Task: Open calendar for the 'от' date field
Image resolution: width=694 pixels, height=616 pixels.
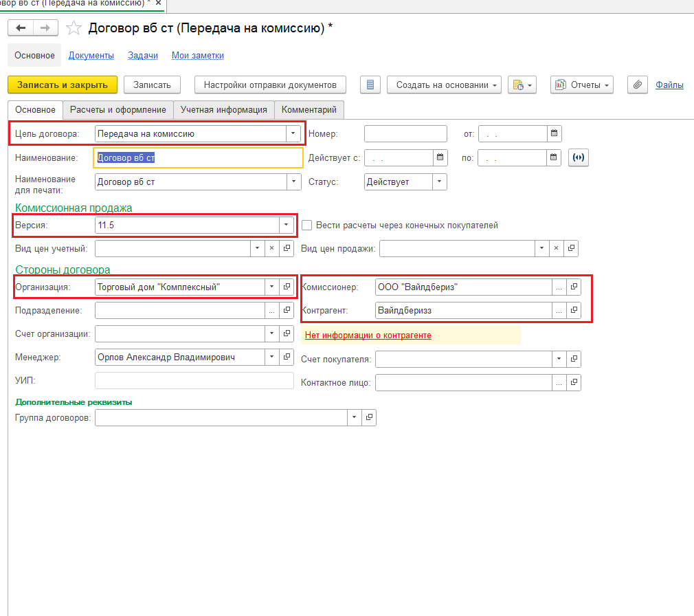Action: [554, 133]
